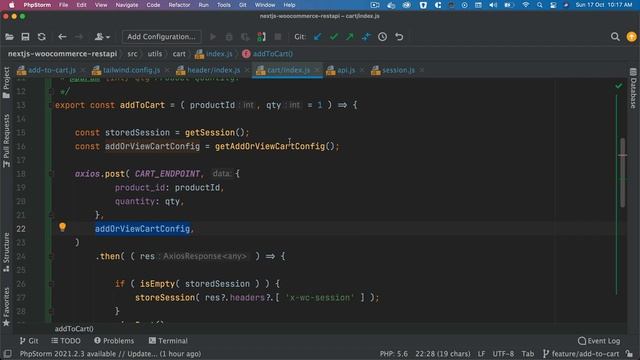This screenshot has height=360, width=640.
Task: Click the intention light bulb on line 22
Action: [x=62, y=227]
